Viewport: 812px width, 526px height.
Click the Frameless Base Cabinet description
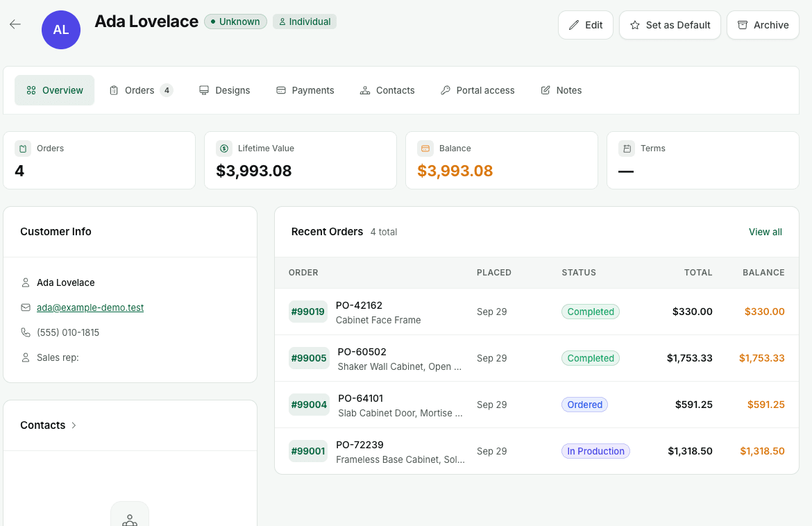click(x=400, y=460)
